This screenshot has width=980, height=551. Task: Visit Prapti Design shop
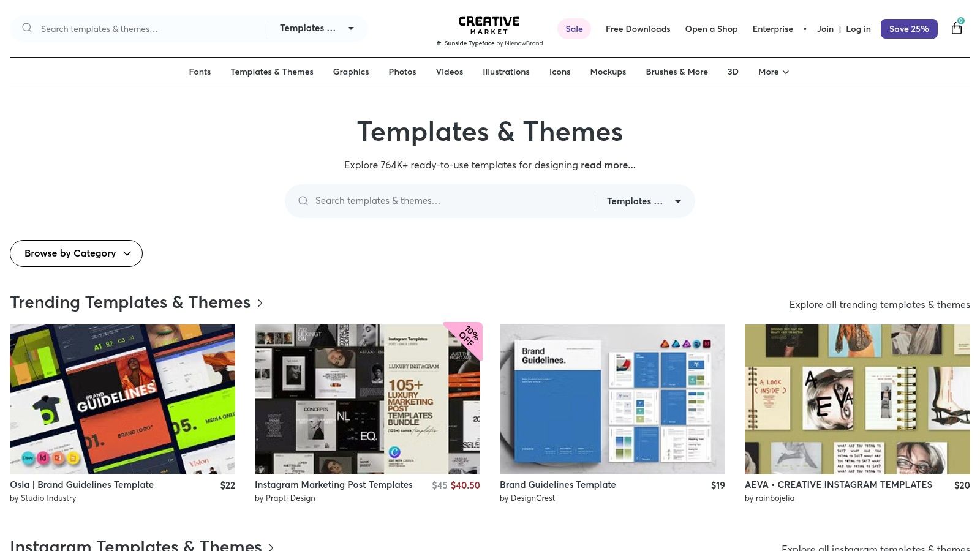pyautogui.click(x=290, y=498)
